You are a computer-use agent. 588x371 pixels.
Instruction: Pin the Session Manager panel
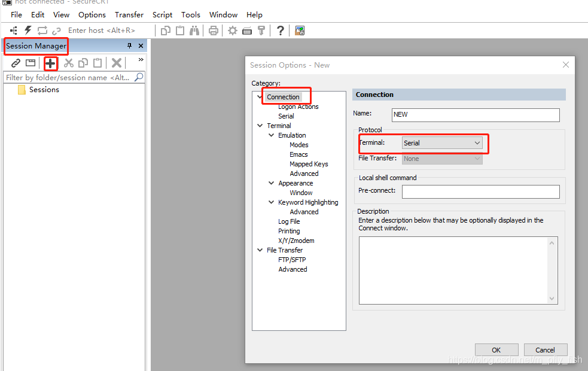tap(129, 45)
